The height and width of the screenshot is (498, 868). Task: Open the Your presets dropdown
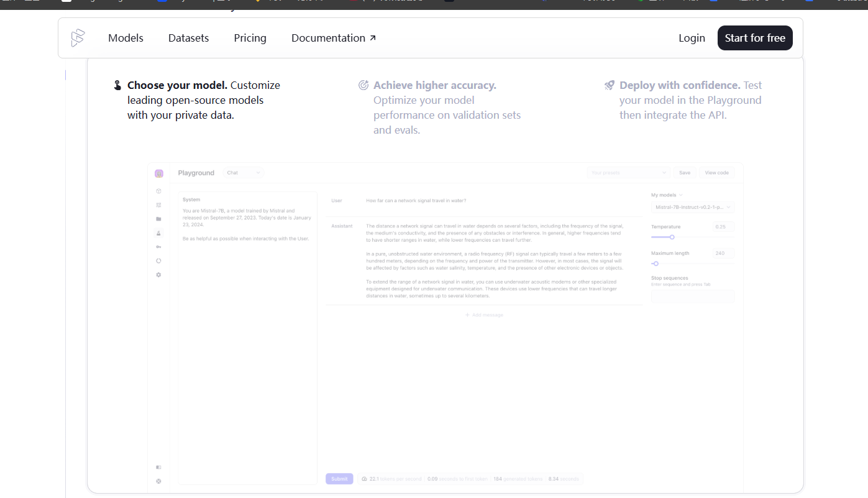click(x=629, y=173)
